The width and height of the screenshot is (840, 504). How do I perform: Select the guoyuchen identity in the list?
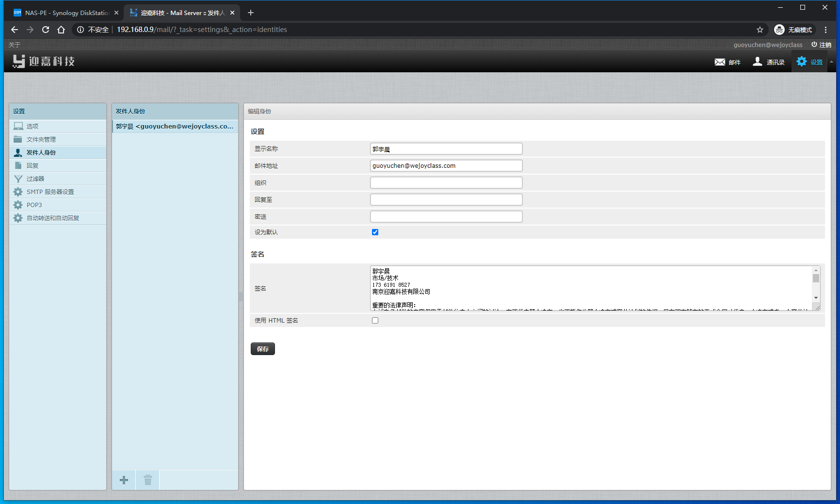pos(174,127)
